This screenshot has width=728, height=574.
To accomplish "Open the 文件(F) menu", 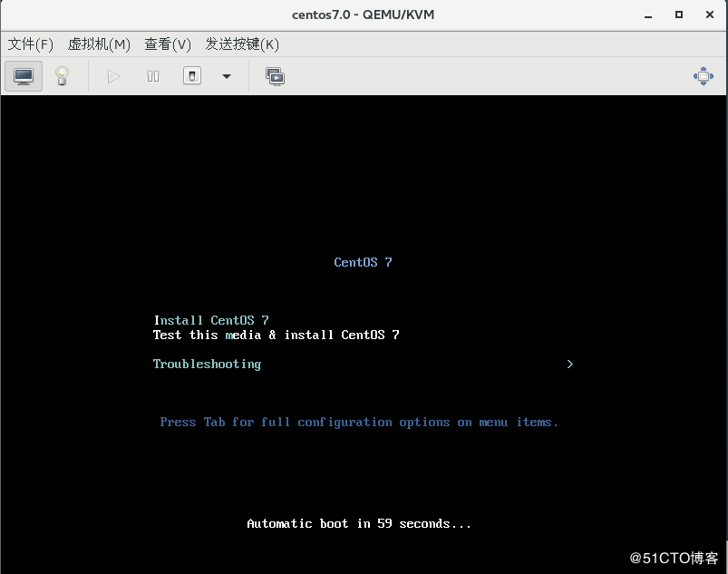I will tap(31, 44).
